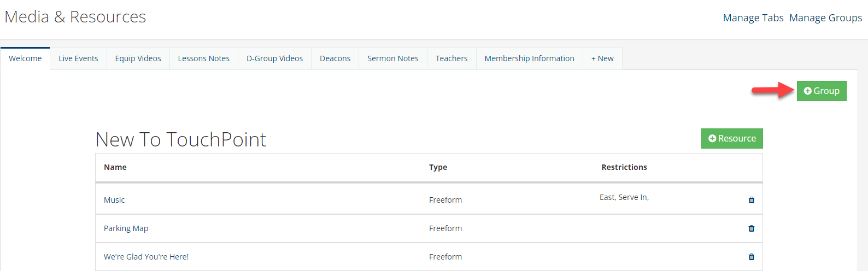Remove We're Glad You're Here! via trash icon
The width and height of the screenshot is (868, 271).
click(751, 257)
